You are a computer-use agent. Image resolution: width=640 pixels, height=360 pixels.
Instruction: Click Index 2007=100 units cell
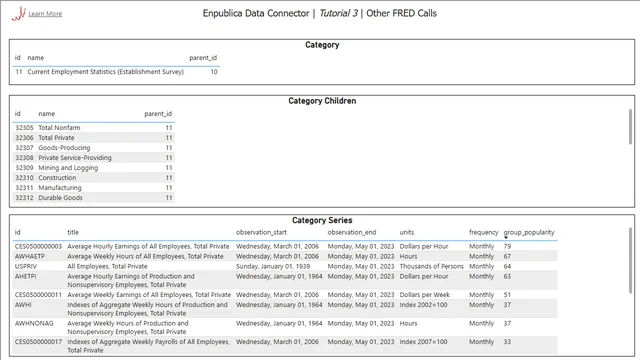click(x=423, y=342)
